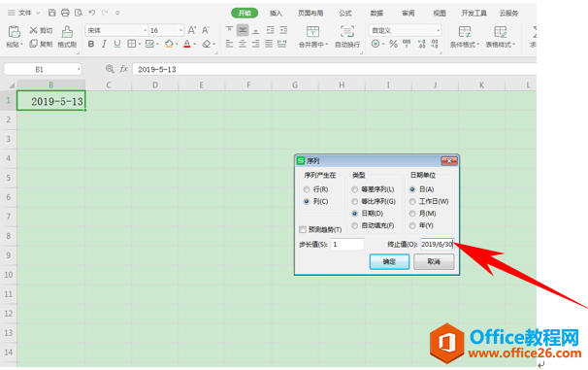Screen dimensions: 588x370
Task: Open the font name dropdown (宋体)
Action: click(146, 30)
